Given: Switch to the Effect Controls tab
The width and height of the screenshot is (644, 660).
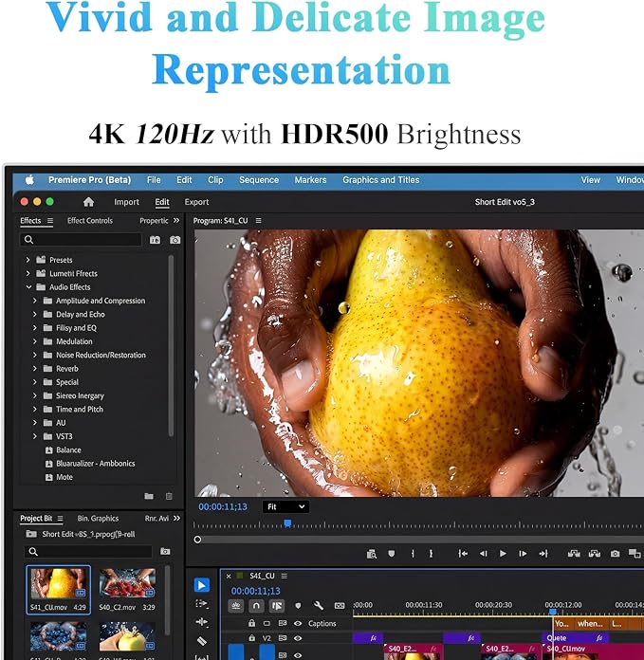Looking at the screenshot, I should coord(90,221).
